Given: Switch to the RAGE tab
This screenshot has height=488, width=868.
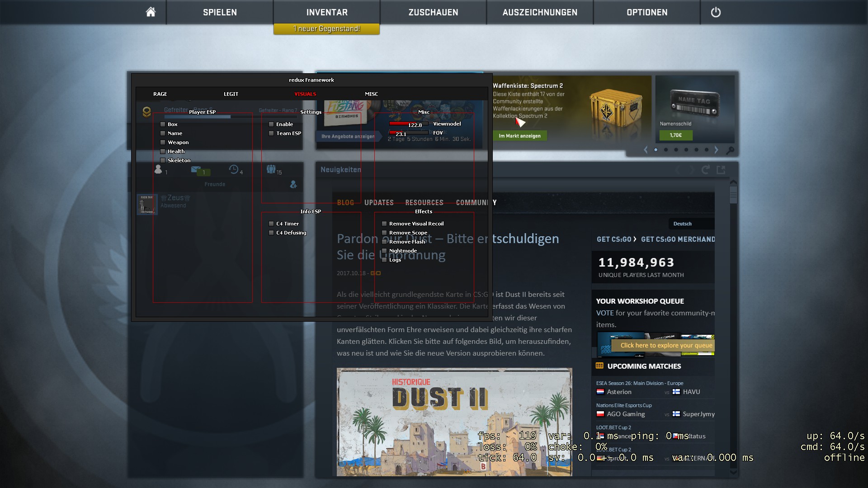Looking at the screenshot, I should coord(160,94).
